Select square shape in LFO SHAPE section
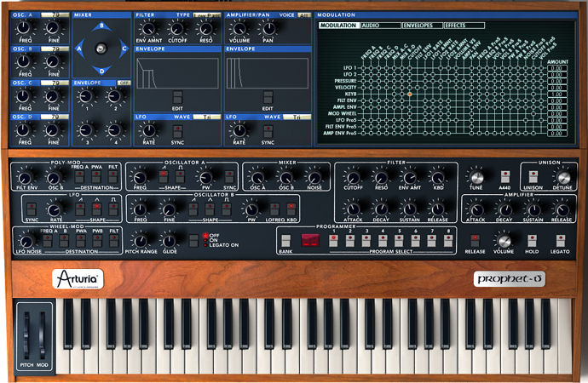Screen dimensions: 588x383 click(112, 209)
